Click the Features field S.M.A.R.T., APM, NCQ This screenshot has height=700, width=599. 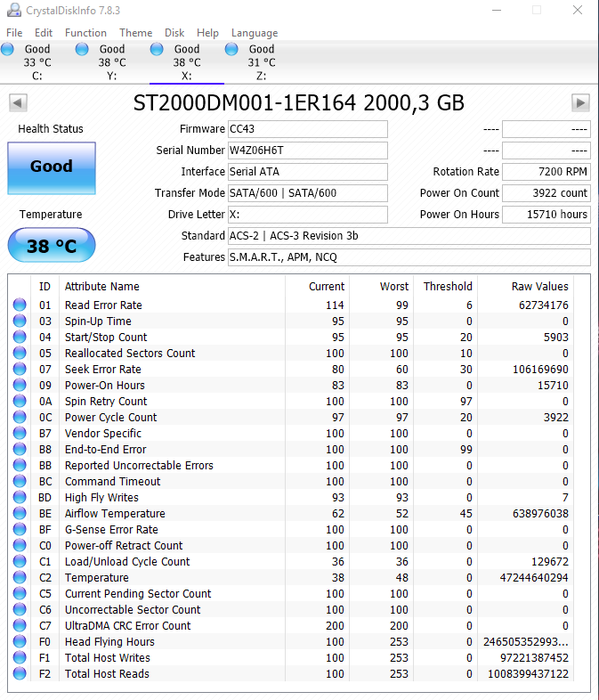[409, 257]
